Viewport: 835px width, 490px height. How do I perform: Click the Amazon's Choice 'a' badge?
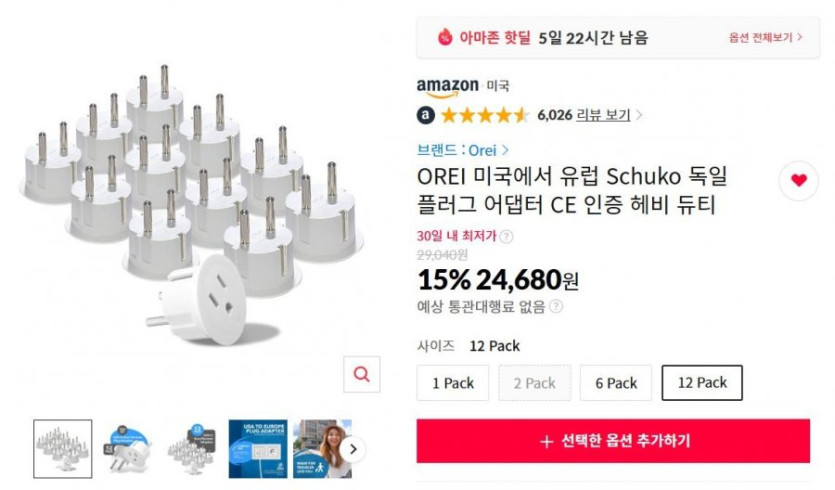pyautogui.click(x=426, y=115)
